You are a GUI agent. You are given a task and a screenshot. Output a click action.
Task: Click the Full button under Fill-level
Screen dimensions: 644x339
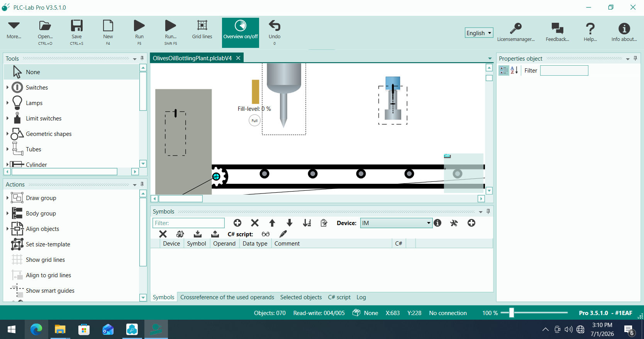[254, 120]
